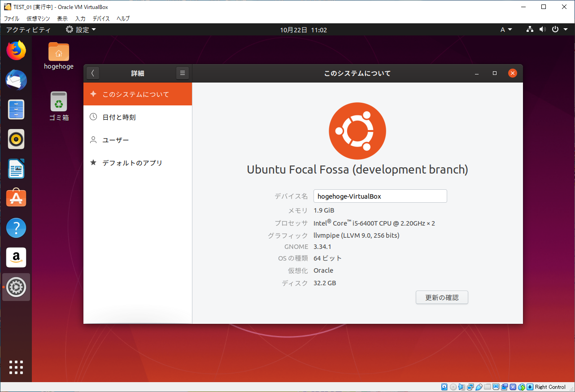Screen dimensions: 575x392
Task: Select 日付と時刻 in the sidebar
Action: click(138, 117)
